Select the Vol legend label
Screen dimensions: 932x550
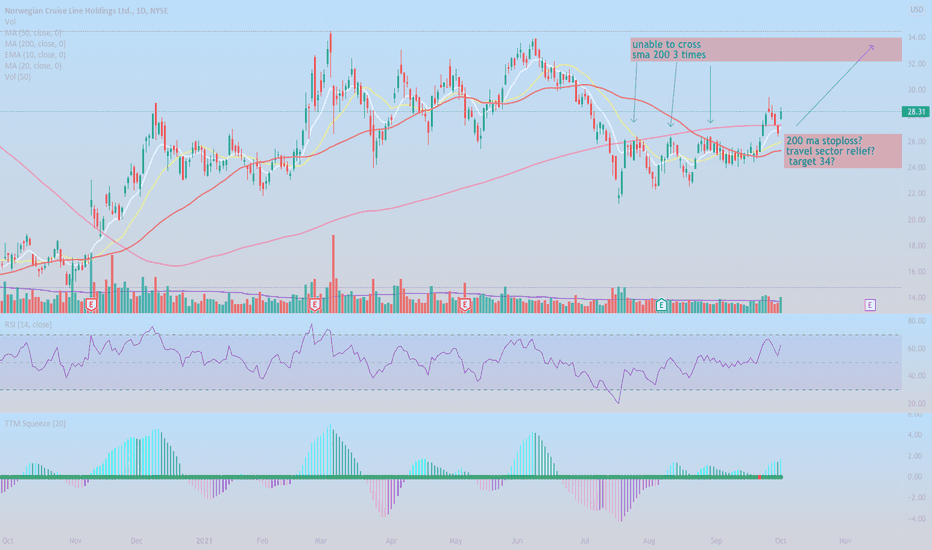point(10,22)
